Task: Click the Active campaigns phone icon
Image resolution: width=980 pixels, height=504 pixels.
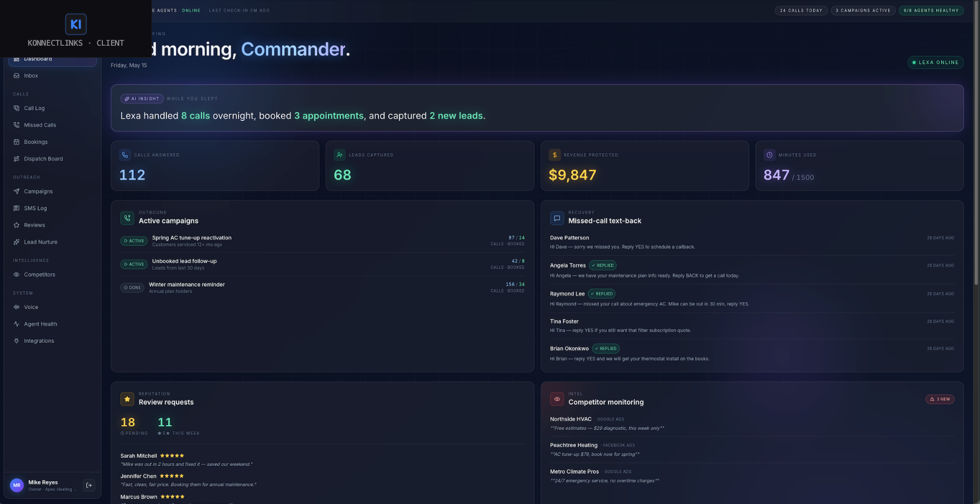Action: coord(127,218)
